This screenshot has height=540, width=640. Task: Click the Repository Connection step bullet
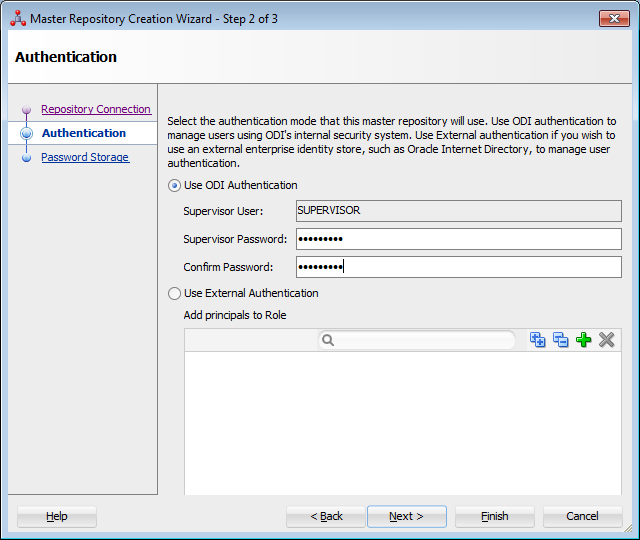pos(27,109)
